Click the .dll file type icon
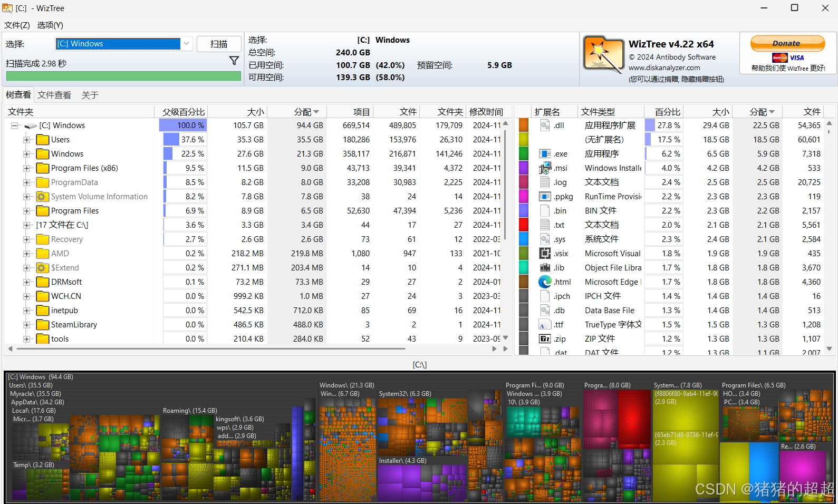This screenshot has width=838, height=504. pos(545,125)
